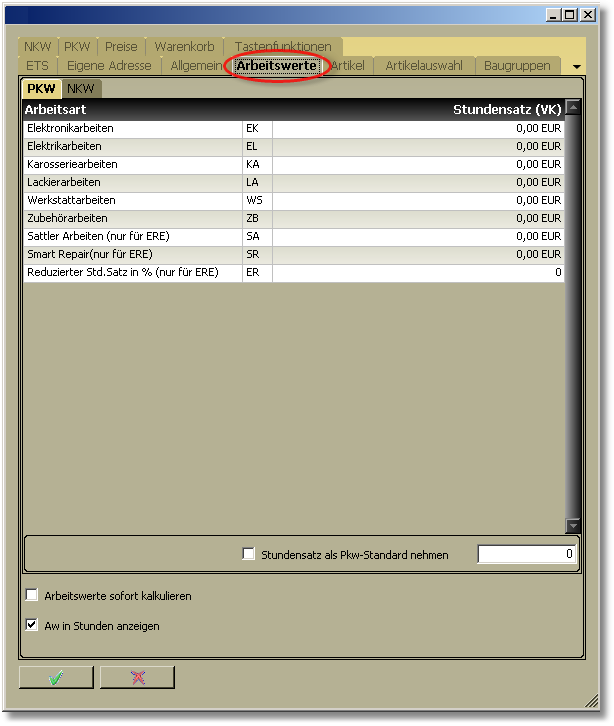Click the Arbeitsart column header
The image size is (614, 726).
tap(56, 110)
